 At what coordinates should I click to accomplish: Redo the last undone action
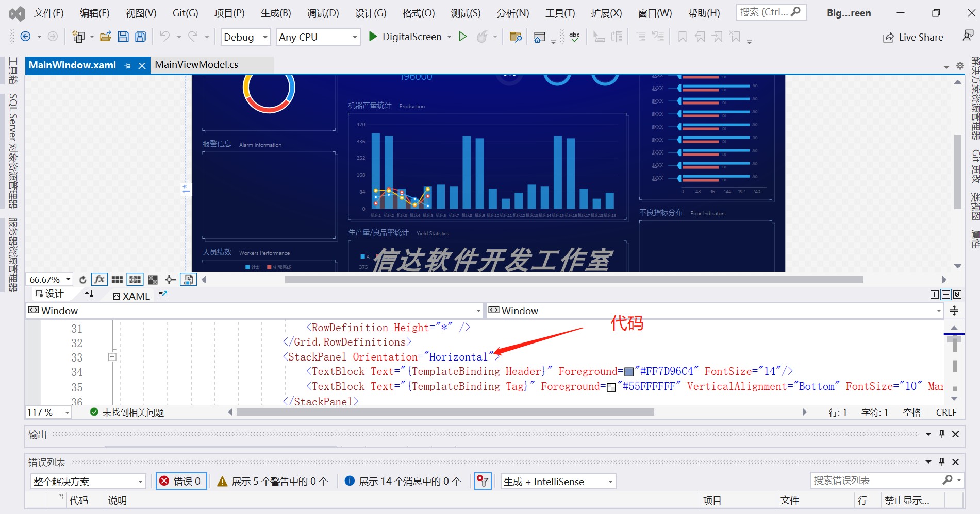(x=193, y=37)
